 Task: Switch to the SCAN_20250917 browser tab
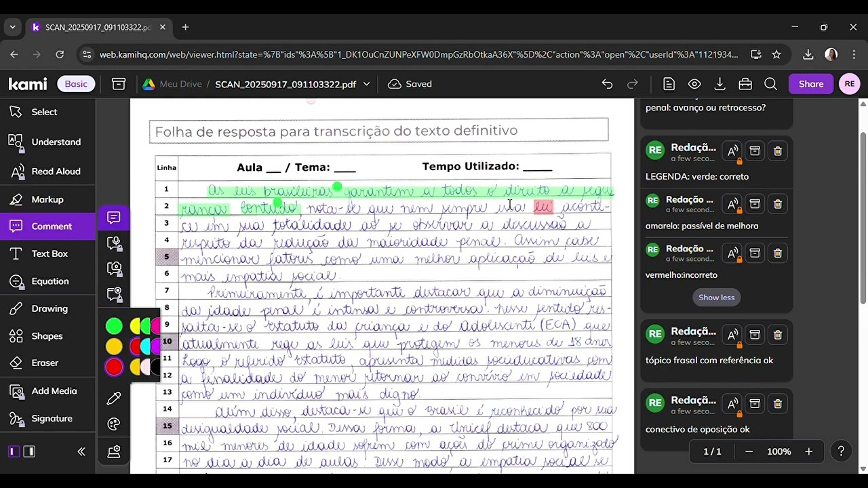coord(97,27)
